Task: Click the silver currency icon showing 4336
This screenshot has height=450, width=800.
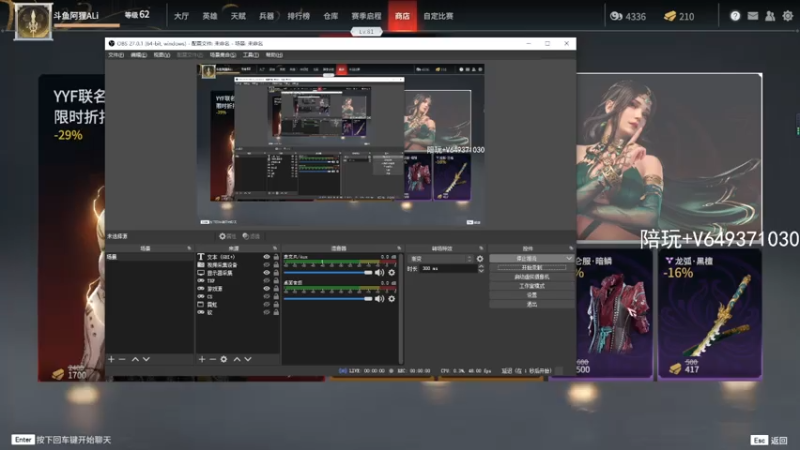Action: click(616, 16)
